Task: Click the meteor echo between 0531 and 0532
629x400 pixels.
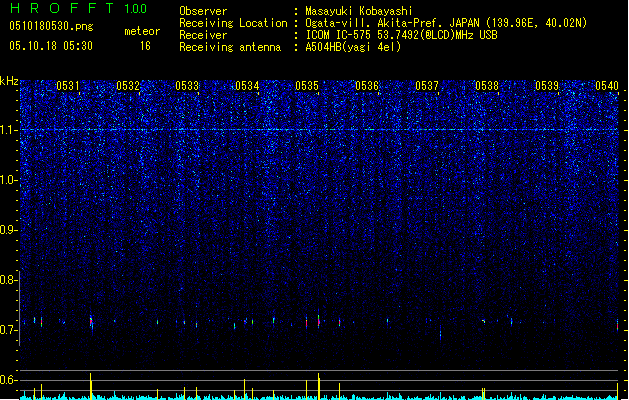Action: (91, 322)
